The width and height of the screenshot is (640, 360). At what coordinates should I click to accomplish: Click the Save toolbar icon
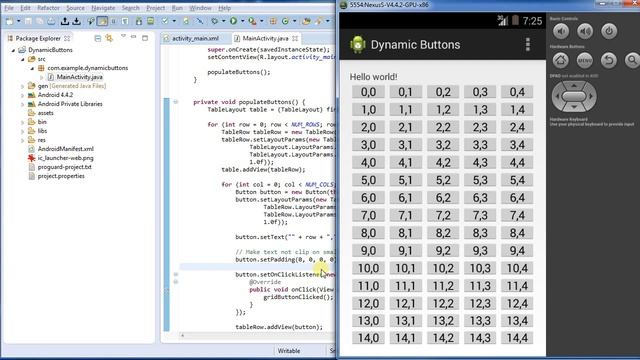pyautogui.click(x=28, y=21)
